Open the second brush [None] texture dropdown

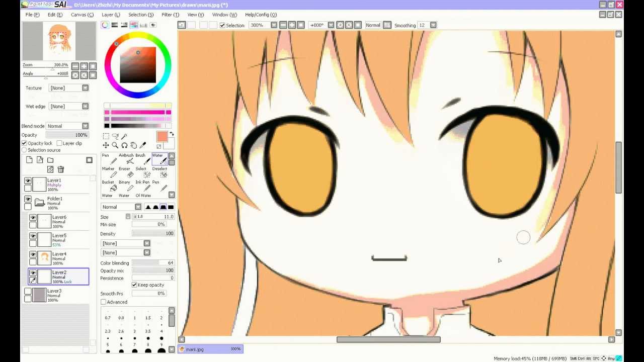click(x=146, y=253)
